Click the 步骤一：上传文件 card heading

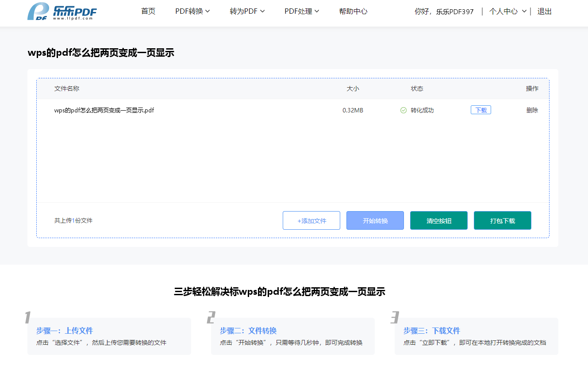[x=65, y=331]
